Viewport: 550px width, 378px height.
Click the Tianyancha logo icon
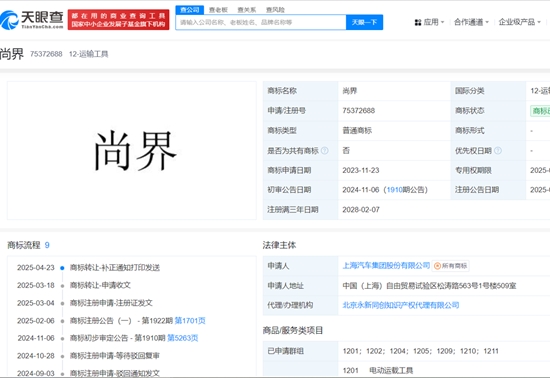9,20
